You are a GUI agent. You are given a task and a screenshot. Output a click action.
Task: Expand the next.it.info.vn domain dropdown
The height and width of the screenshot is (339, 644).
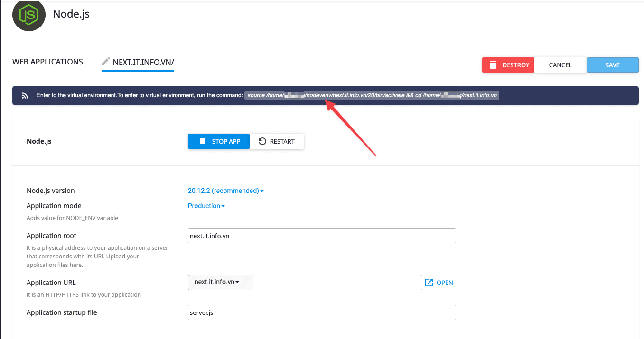coord(220,282)
